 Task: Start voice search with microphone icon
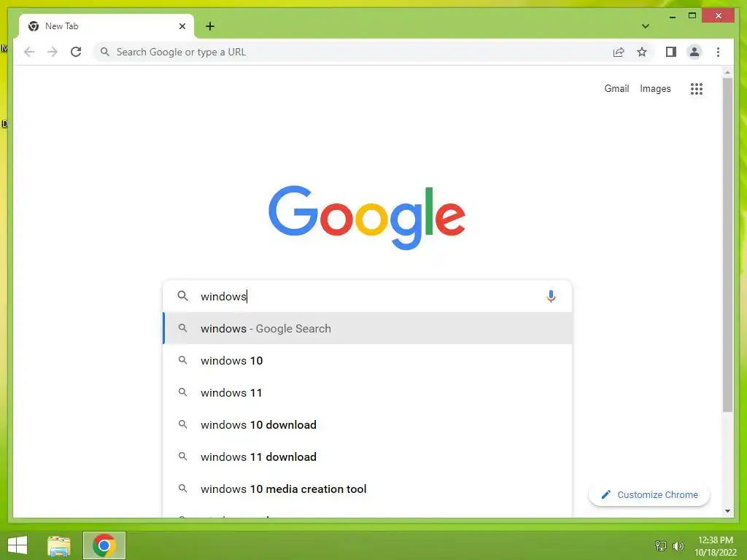pos(551,296)
